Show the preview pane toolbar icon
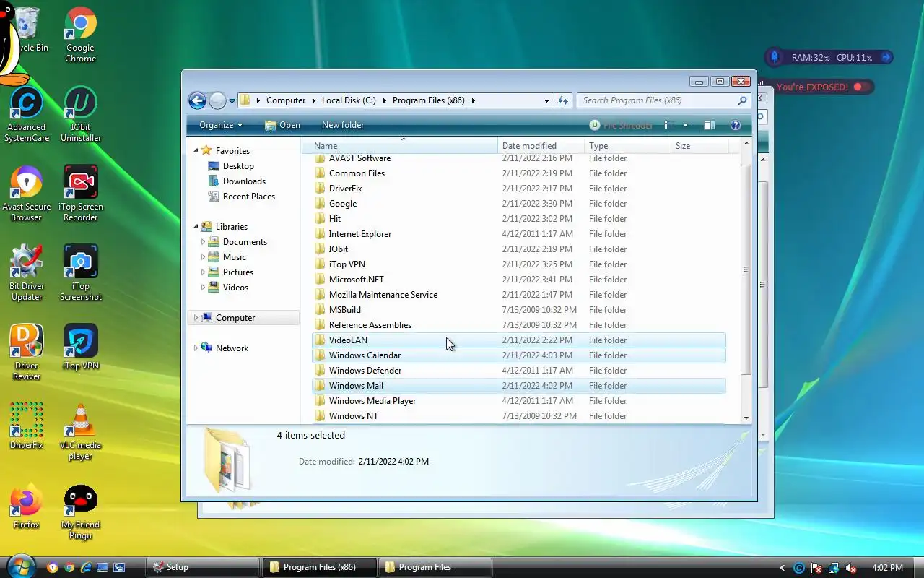Image resolution: width=924 pixels, height=578 pixels. [x=709, y=125]
